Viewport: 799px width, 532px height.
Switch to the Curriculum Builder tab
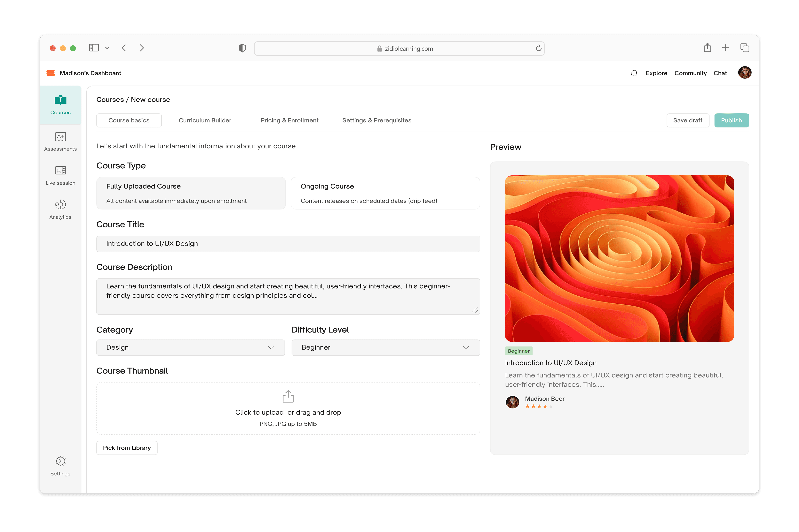pyautogui.click(x=205, y=120)
